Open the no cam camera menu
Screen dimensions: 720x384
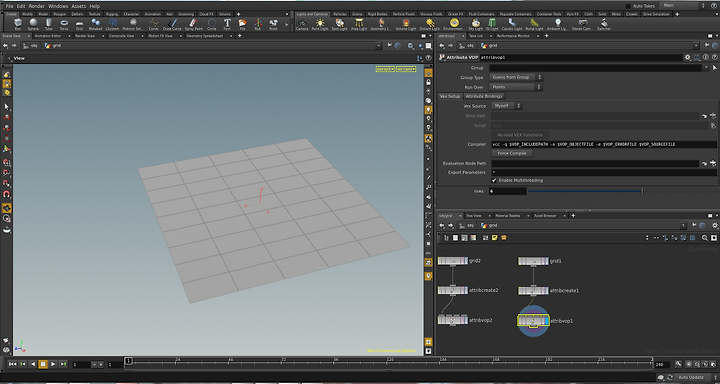click(406, 69)
